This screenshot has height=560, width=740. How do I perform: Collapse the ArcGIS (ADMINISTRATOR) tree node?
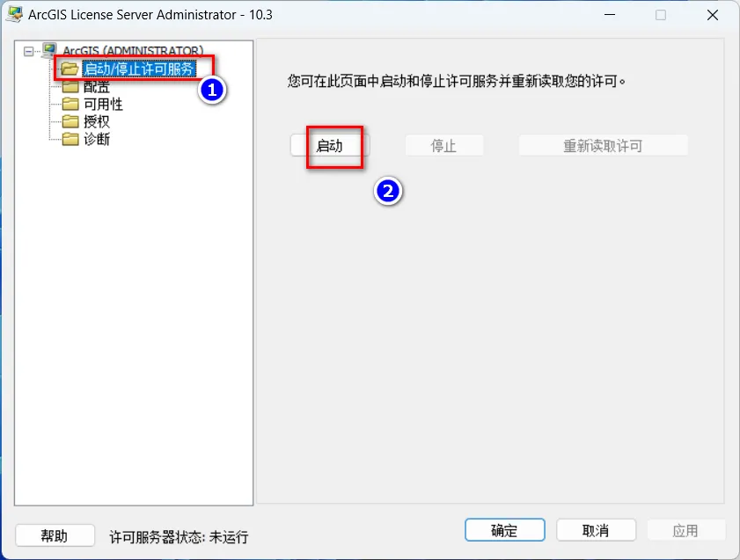click(29, 51)
